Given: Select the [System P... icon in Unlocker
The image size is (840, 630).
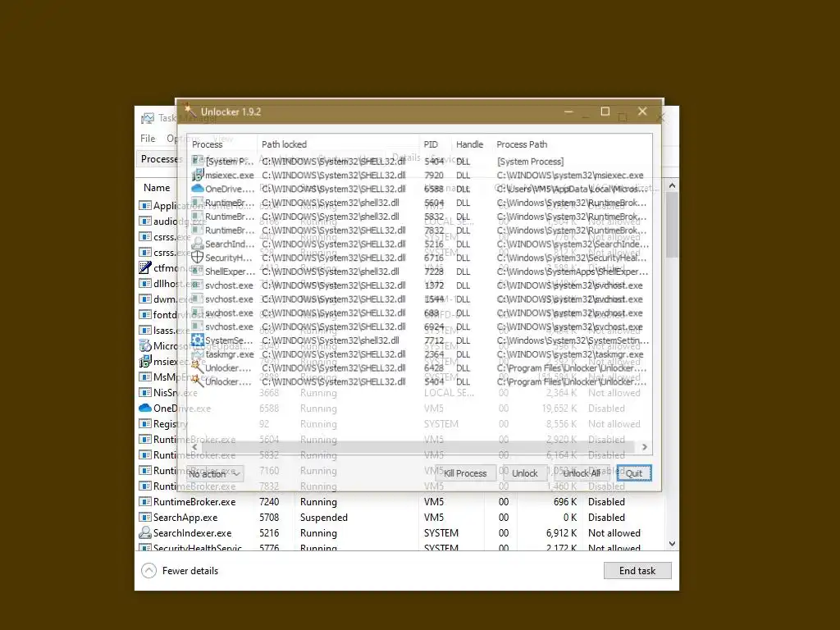Looking at the screenshot, I should click(x=197, y=161).
